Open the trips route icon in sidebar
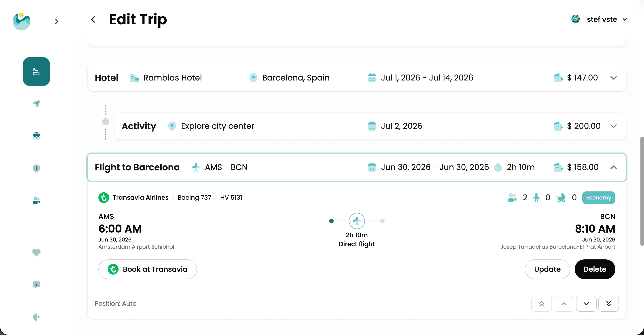The image size is (644, 335). pyautogui.click(x=36, y=72)
